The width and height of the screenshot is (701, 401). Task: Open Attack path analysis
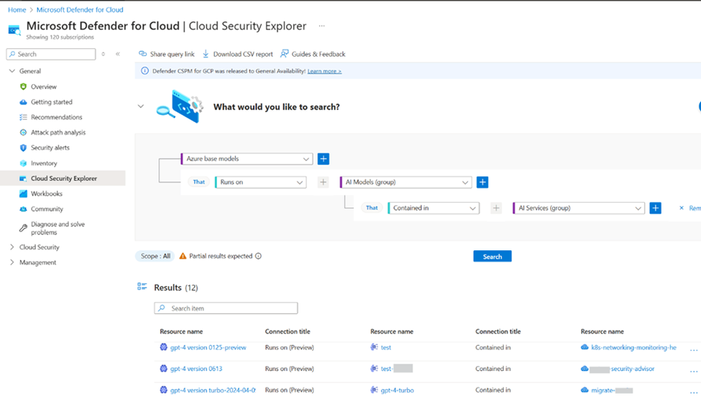click(58, 132)
